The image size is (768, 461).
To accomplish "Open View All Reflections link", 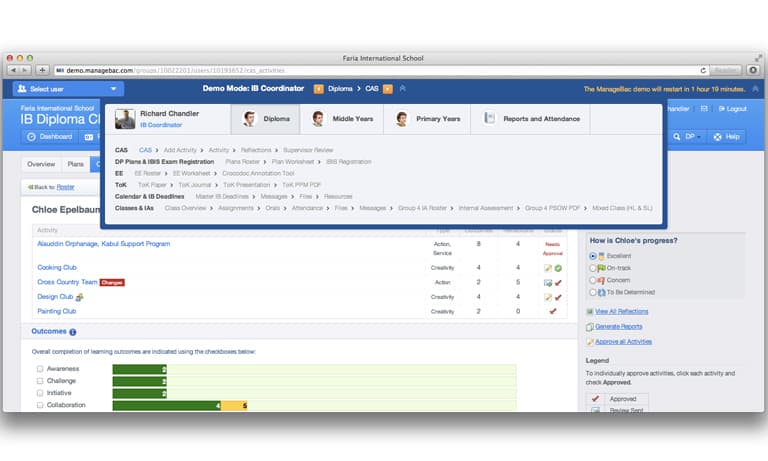I will [622, 312].
